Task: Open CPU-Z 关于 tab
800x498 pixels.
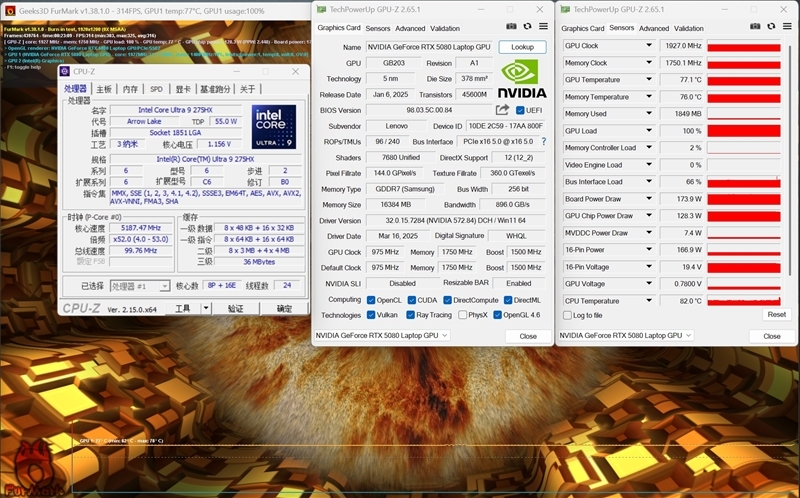Action: coord(247,89)
